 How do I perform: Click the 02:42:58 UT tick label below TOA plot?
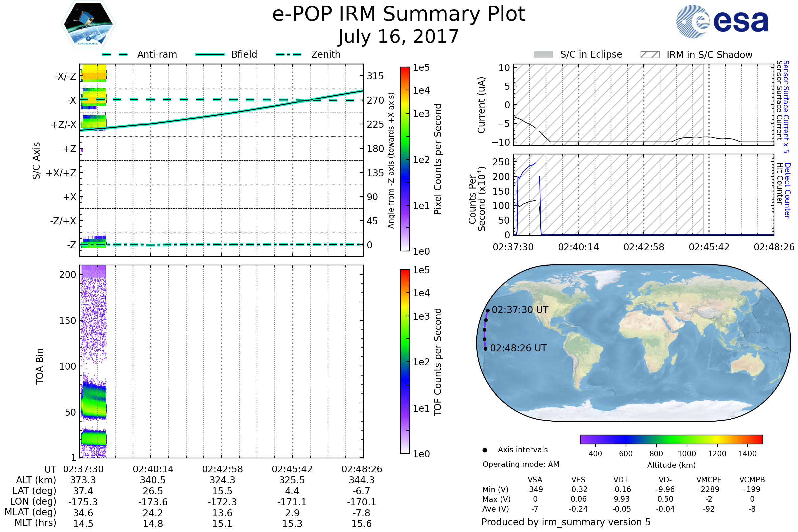[222, 469]
